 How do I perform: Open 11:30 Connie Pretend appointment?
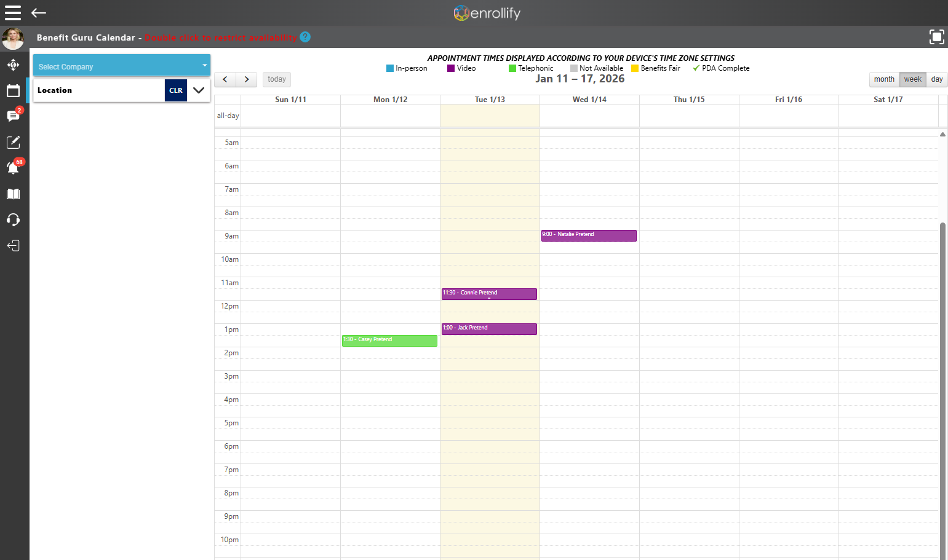click(489, 294)
